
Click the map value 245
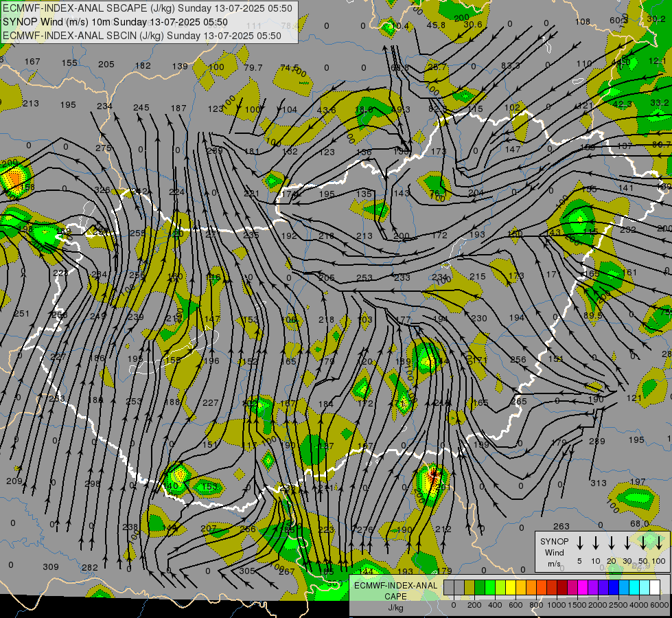(141, 108)
